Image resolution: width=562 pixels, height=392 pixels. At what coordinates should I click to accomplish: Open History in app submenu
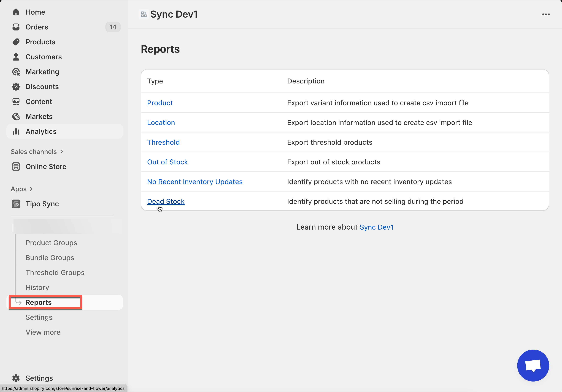tap(37, 287)
